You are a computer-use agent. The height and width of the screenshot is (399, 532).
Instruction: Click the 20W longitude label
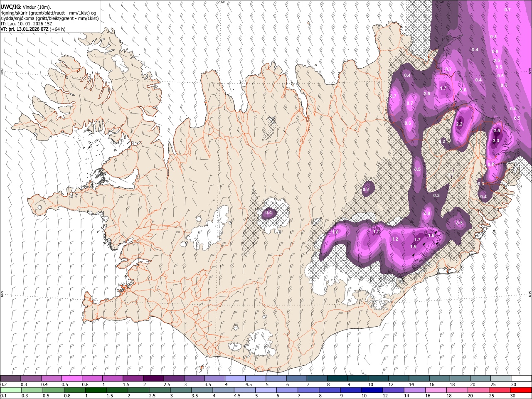pyautogui.click(x=221, y=2)
